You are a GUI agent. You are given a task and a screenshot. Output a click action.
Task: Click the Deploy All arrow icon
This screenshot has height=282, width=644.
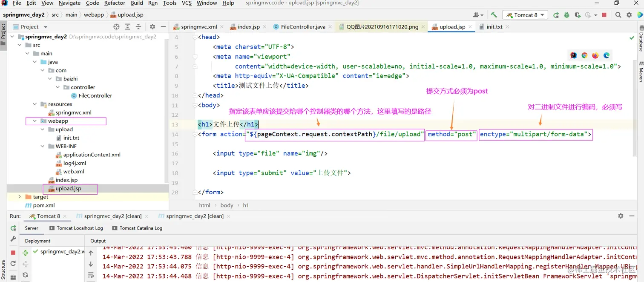coord(25,253)
